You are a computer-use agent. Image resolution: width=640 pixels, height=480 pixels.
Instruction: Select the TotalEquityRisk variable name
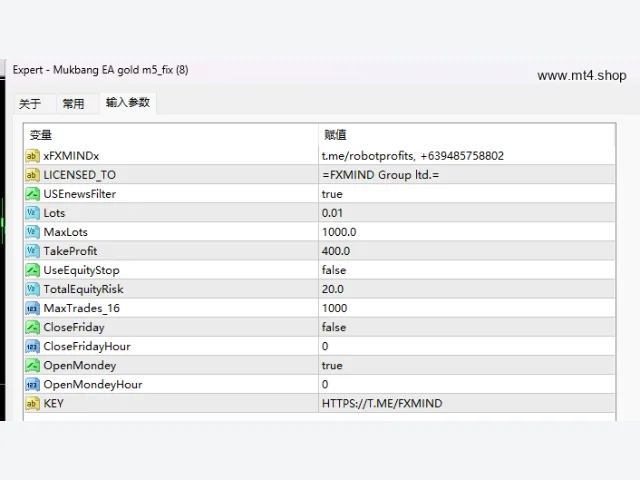(83, 289)
